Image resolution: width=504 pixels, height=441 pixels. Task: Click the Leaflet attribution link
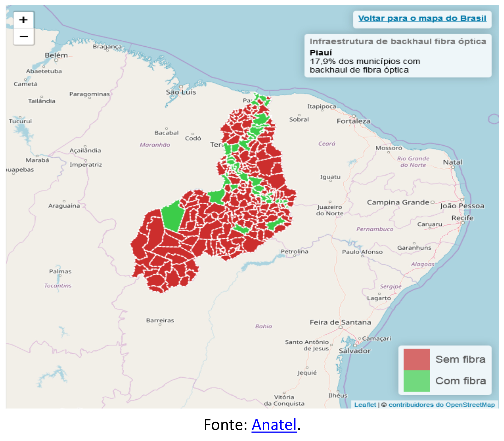[365, 404]
